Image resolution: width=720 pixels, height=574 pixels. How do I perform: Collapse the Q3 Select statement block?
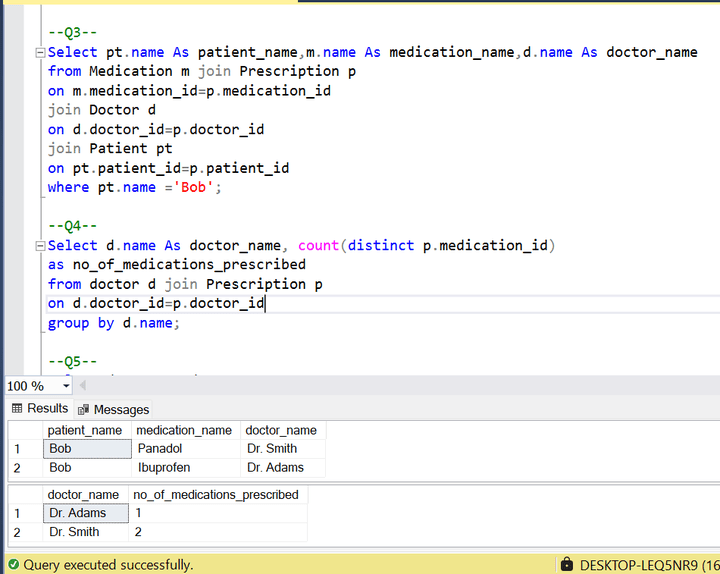[x=39, y=52]
